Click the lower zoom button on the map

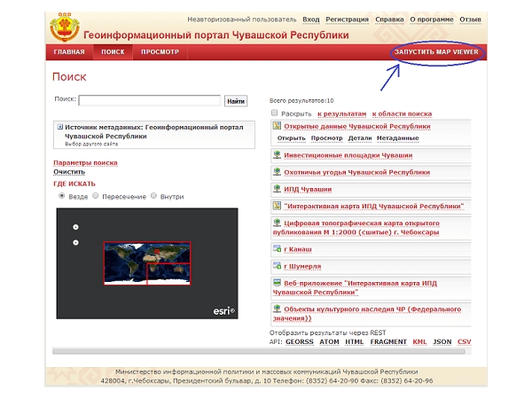(x=75, y=243)
